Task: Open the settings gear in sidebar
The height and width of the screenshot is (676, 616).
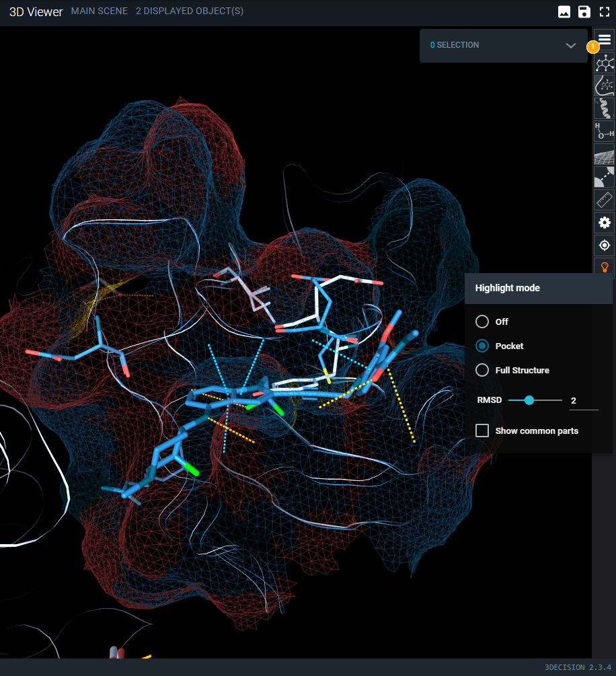Action: [x=605, y=223]
